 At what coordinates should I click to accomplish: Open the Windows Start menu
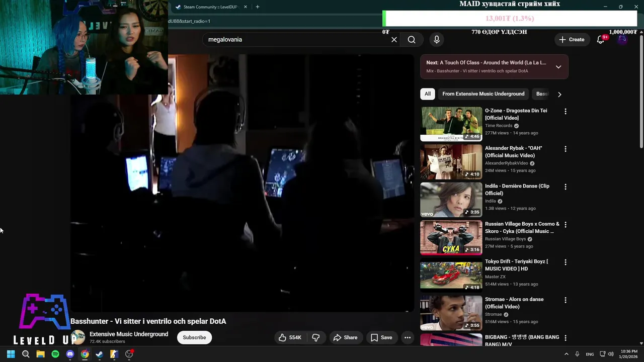pos(11,354)
